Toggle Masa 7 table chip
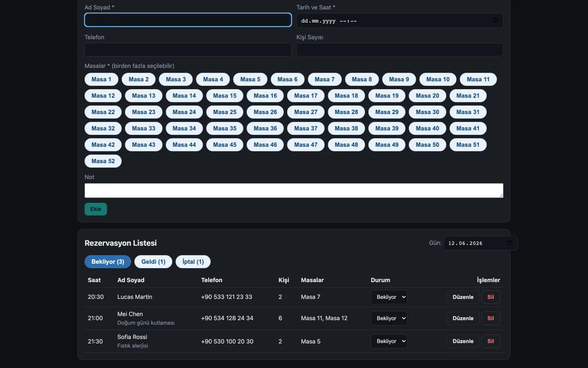 tap(325, 79)
